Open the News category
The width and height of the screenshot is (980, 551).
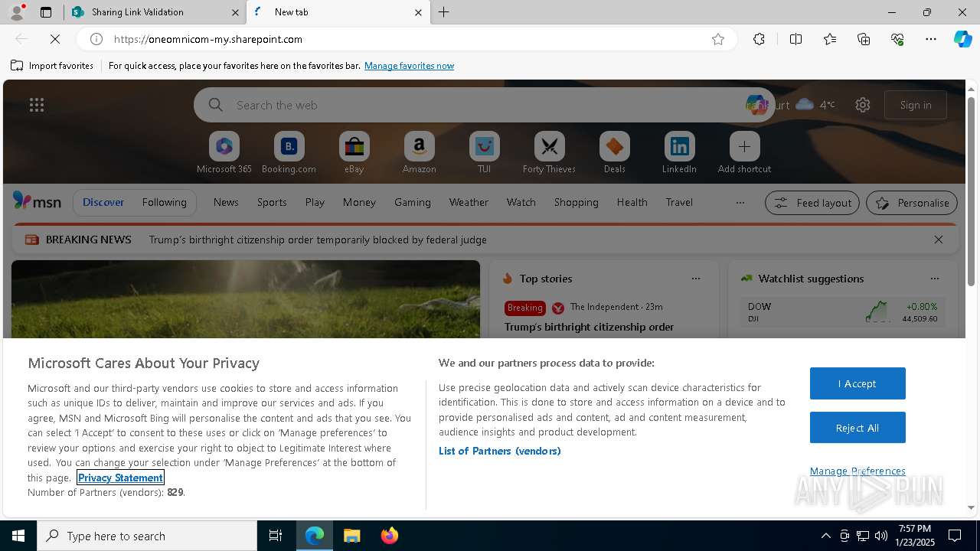[226, 202]
